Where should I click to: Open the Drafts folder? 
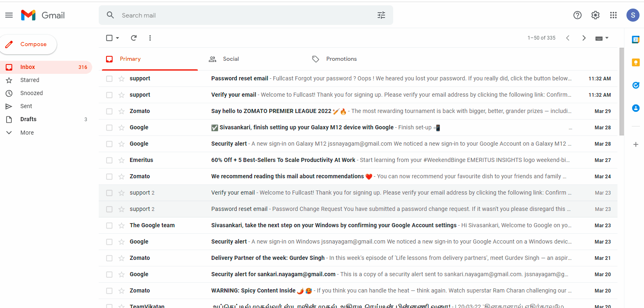46,119
